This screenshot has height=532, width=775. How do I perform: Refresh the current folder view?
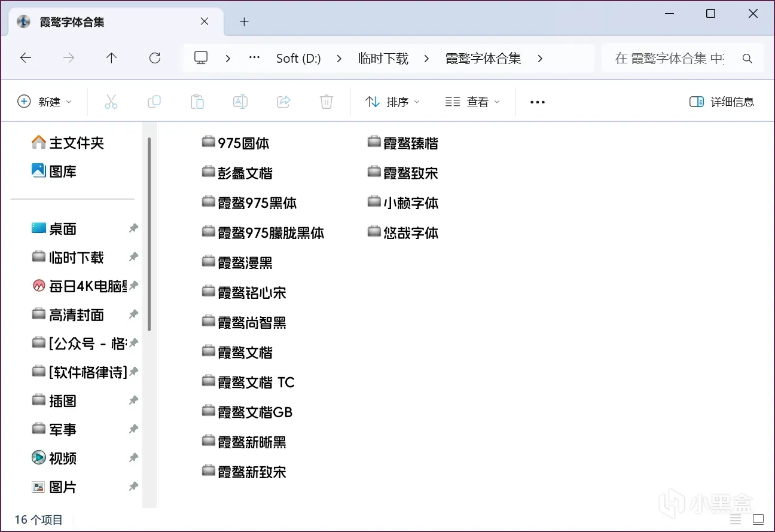pos(155,58)
